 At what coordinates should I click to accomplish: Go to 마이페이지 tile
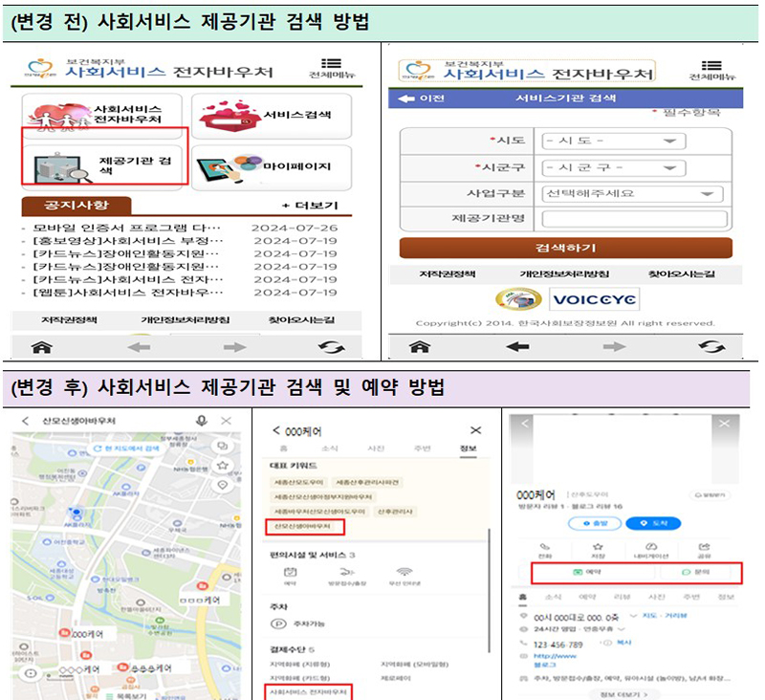pos(271,166)
